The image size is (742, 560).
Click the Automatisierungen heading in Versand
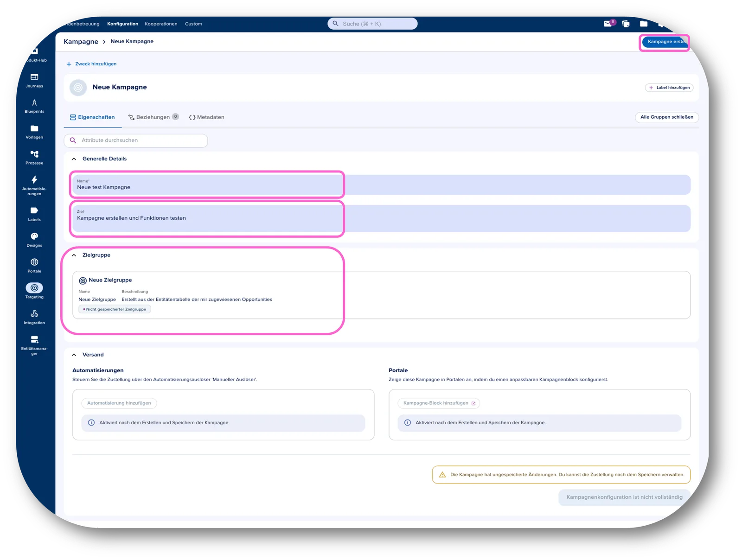click(x=98, y=370)
